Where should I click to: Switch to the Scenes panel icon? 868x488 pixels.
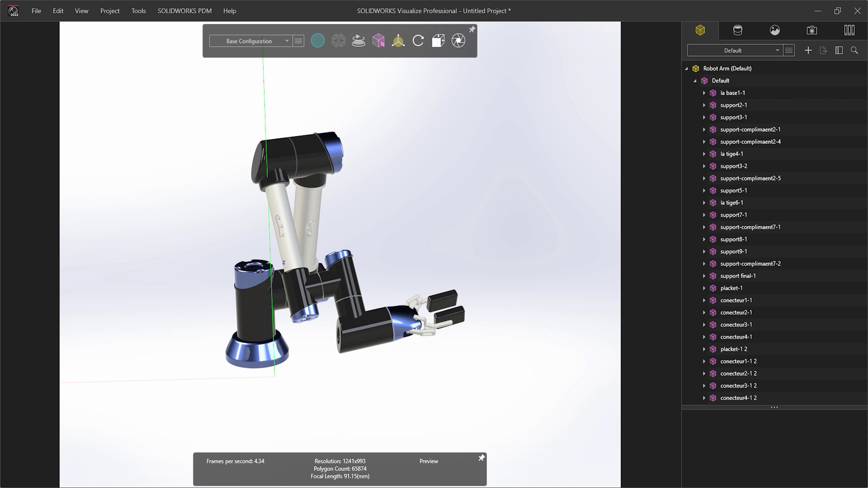(x=775, y=30)
